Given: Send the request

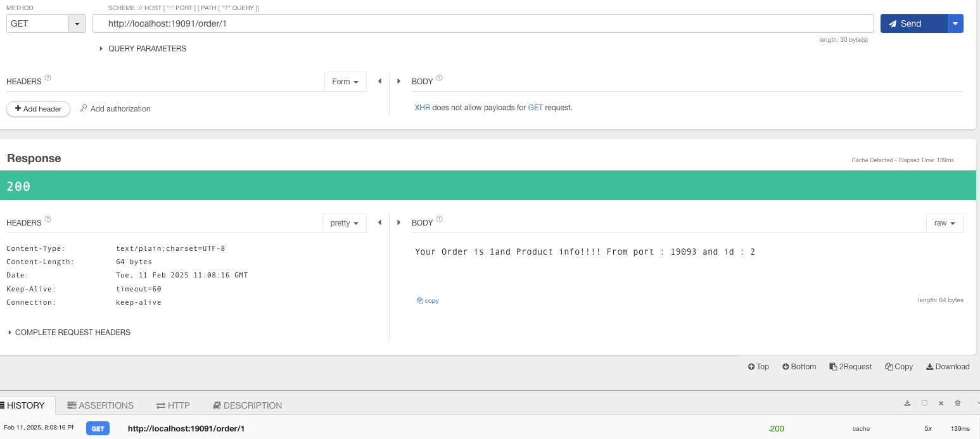Looking at the screenshot, I should click(x=914, y=23).
